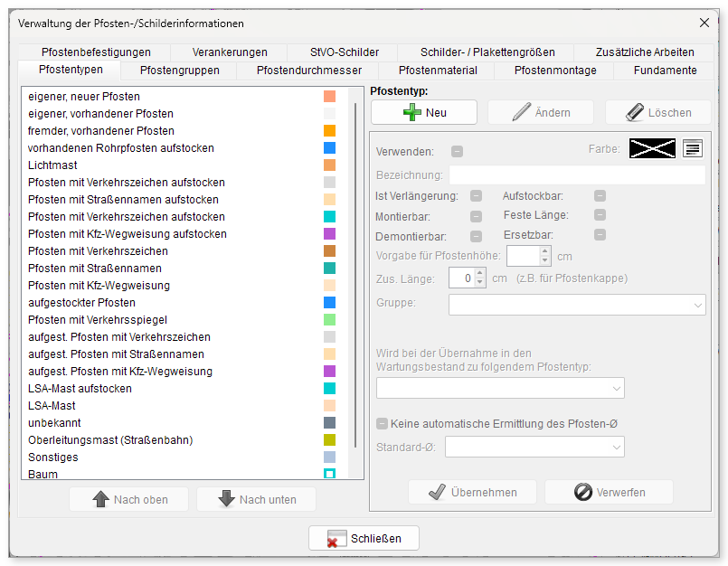Decrease the Vorgabe für Pfostenhöhe spinner
728x566 pixels.
545,260
